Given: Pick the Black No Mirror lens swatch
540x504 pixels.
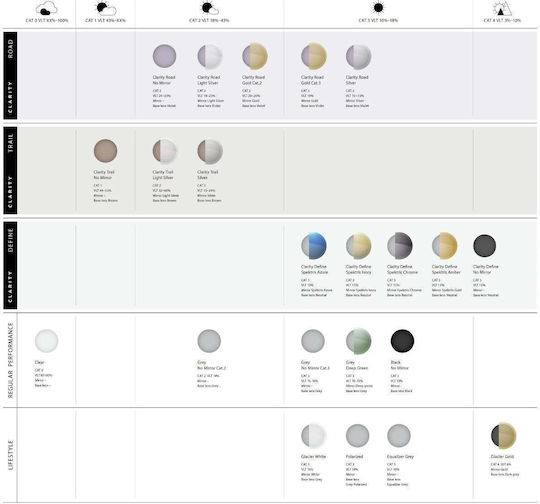Looking at the screenshot, I should pyautogui.click(x=402, y=341).
